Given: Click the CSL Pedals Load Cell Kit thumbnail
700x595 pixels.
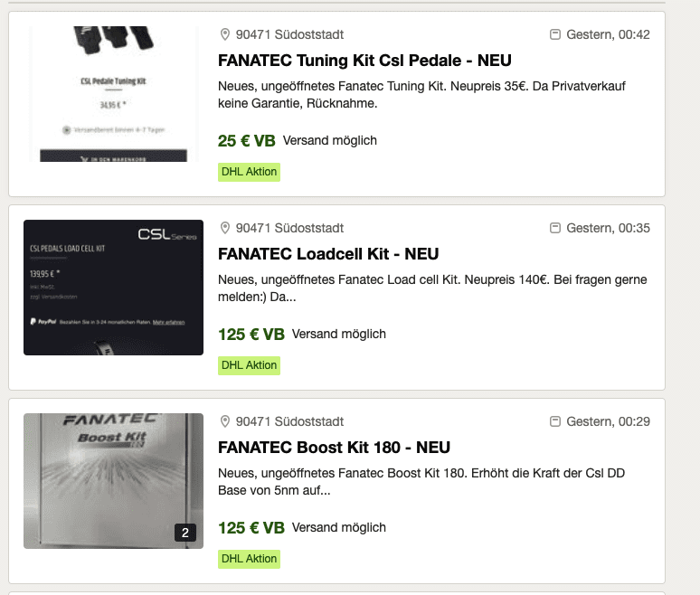Looking at the screenshot, I should click(113, 288).
